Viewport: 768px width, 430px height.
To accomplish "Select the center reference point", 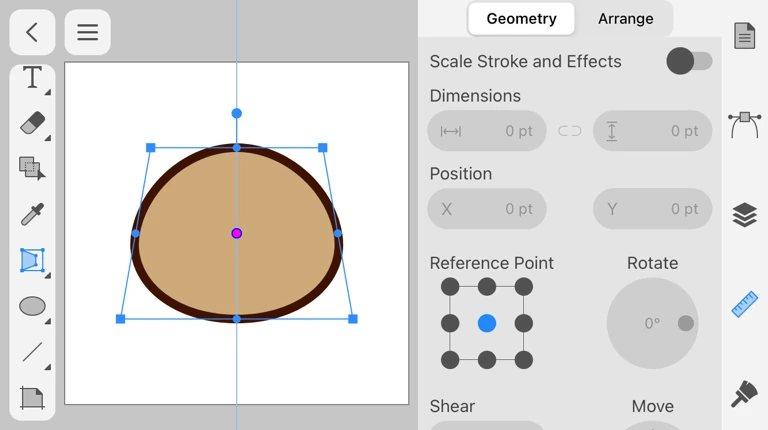I will click(487, 323).
